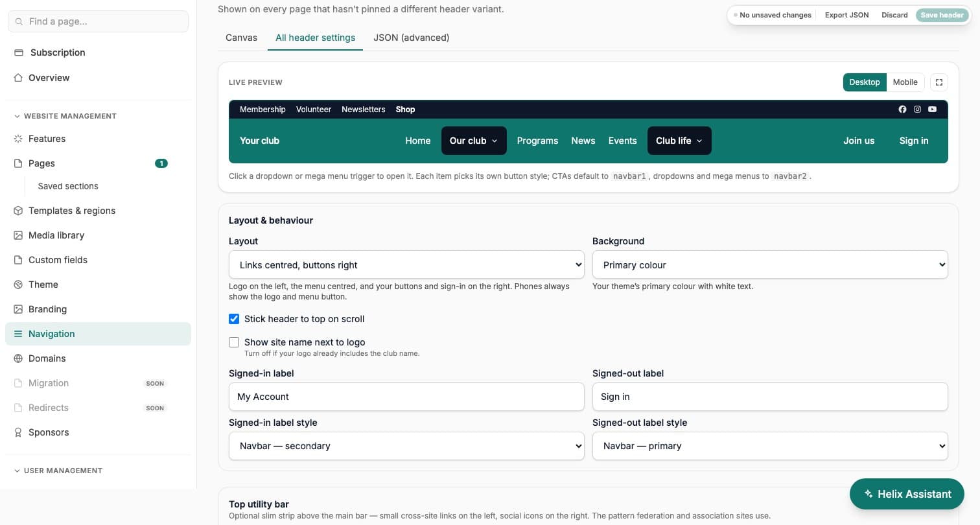The image size is (980, 525).
Task: Click the YouTube icon in preview bar
Action: pos(932,110)
